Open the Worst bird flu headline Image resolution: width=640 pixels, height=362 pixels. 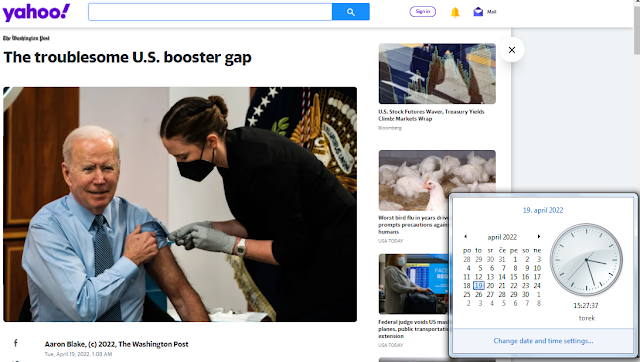tap(413, 224)
